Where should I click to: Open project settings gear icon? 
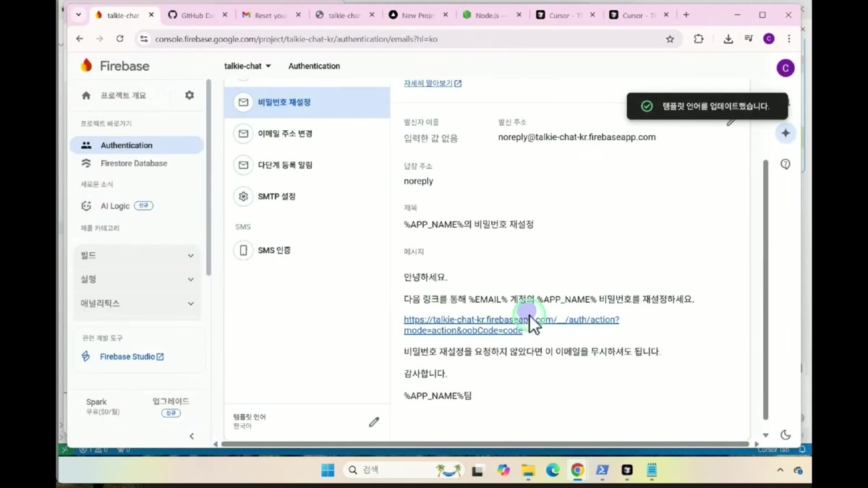tap(190, 95)
